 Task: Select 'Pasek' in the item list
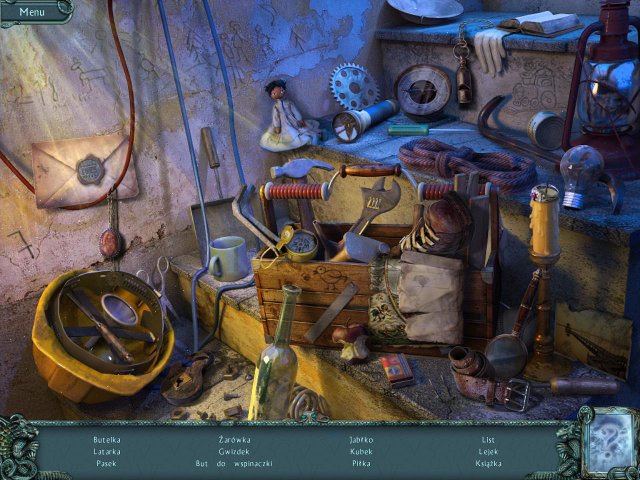click(x=107, y=464)
